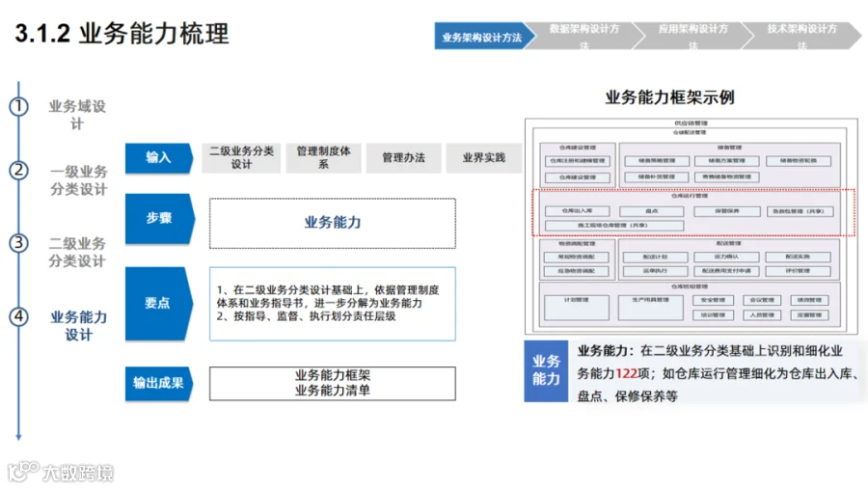The height and width of the screenshot is (489, 868).
Task: Click the 二级业务分类设计 input box
Action: (241, 158)
